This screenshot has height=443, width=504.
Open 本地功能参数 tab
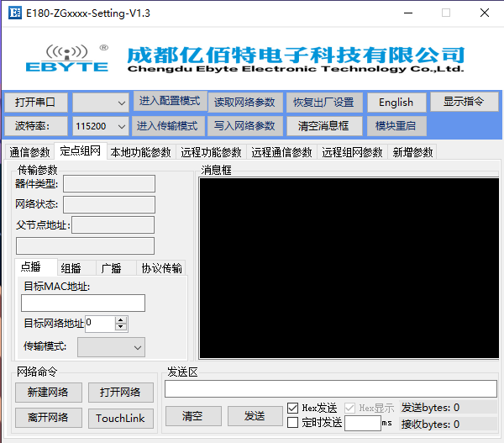pos(141,152)
